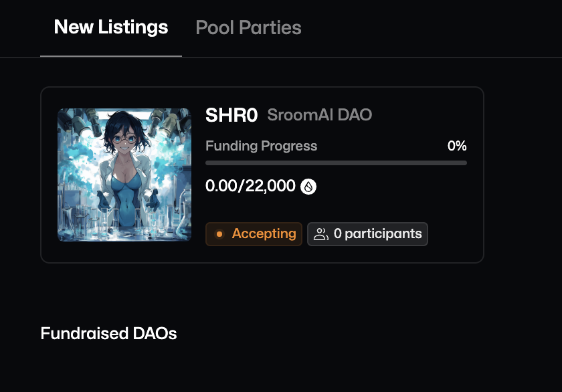Open the SroomAI DAO name link
The width and height of the screenshot is (562, 392).
pos(319,115)
